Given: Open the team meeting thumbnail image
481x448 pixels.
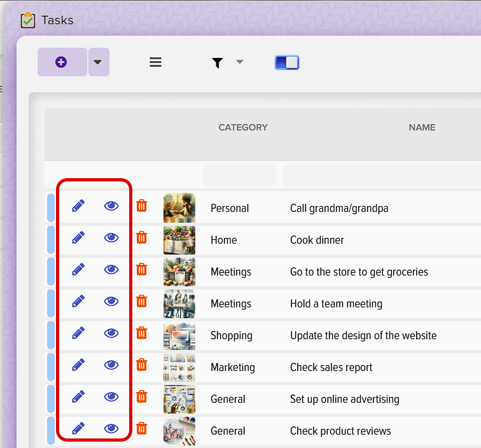Looking at the screenshot, I should 179,304.
